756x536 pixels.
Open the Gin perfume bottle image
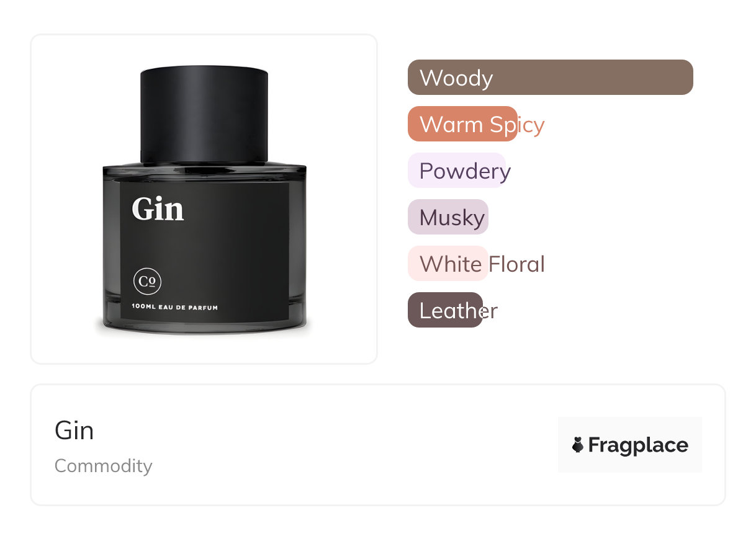coord(204,200)
